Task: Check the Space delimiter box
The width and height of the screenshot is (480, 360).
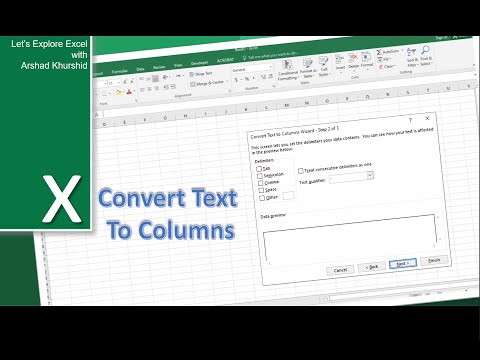Action: pos(261,190)
